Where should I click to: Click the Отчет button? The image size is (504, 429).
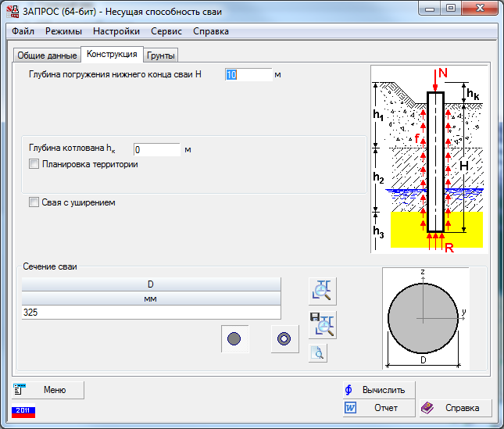[379, 408]
